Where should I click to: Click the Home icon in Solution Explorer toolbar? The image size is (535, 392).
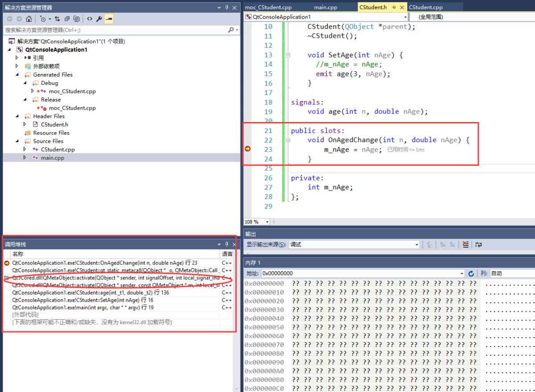point(29,19)
